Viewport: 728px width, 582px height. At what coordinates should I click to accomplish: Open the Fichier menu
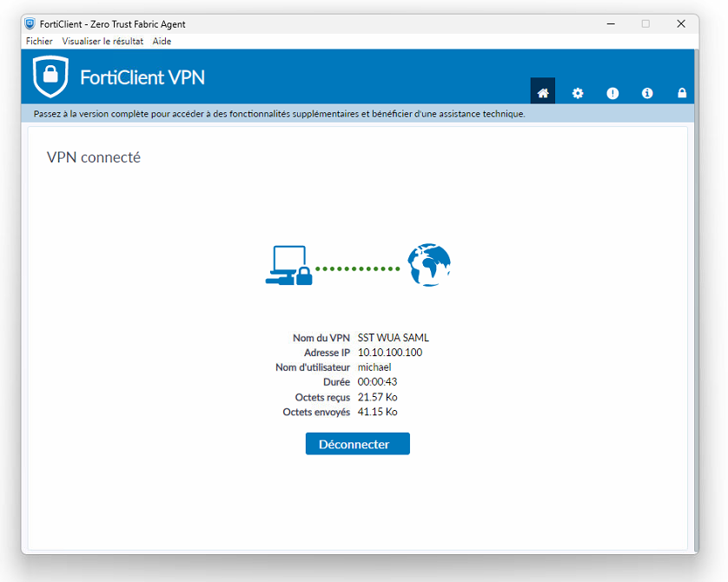point(38,41)
